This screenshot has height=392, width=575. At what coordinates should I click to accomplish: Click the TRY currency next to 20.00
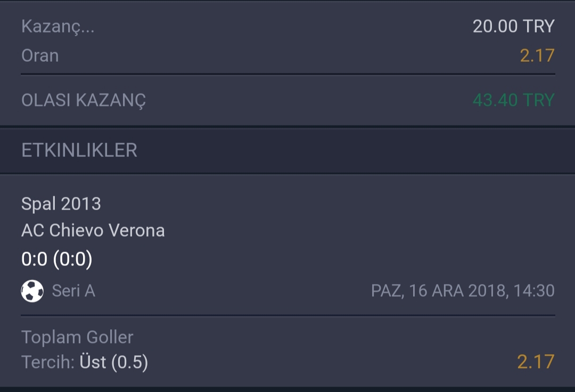[538, 27]
